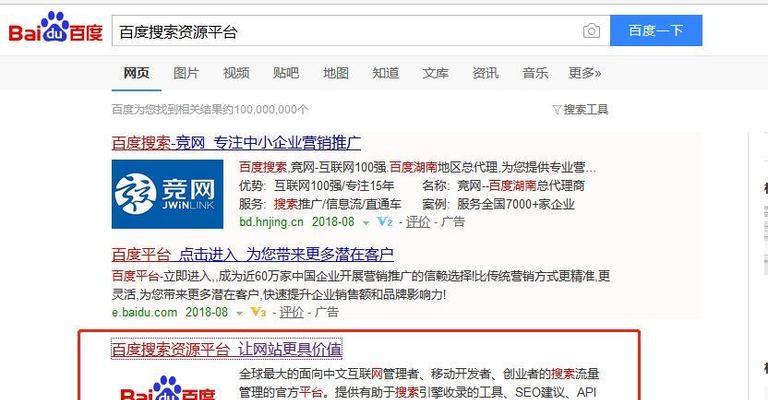Click the 百度一下 search button
Screen dimensions: 768x400
point(656,30)
